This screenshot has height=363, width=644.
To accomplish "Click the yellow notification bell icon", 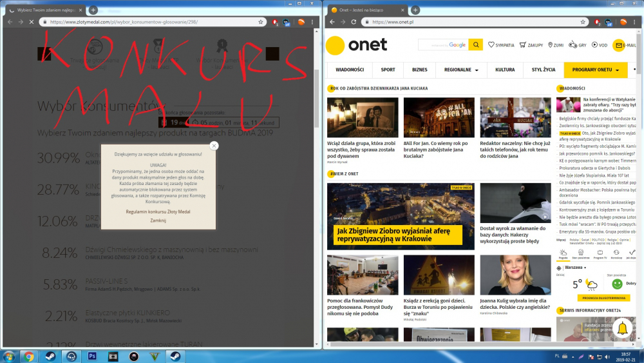I will [621, 329].
